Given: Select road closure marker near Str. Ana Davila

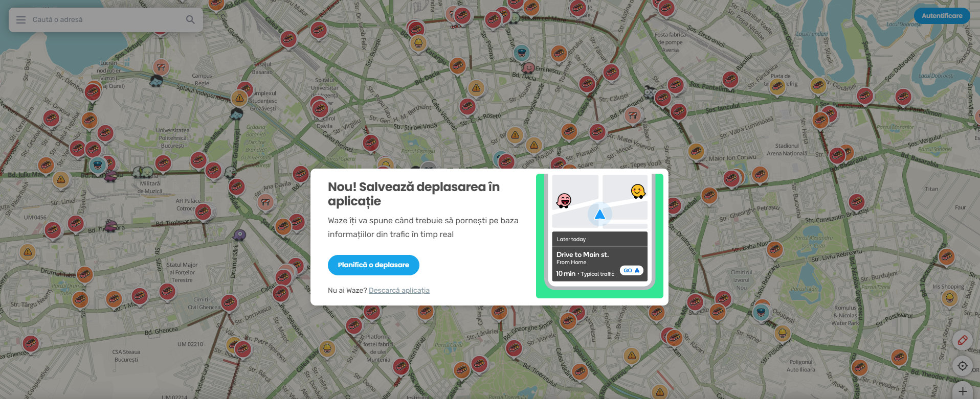Looking at the screenshot, I should click(265, 202).
